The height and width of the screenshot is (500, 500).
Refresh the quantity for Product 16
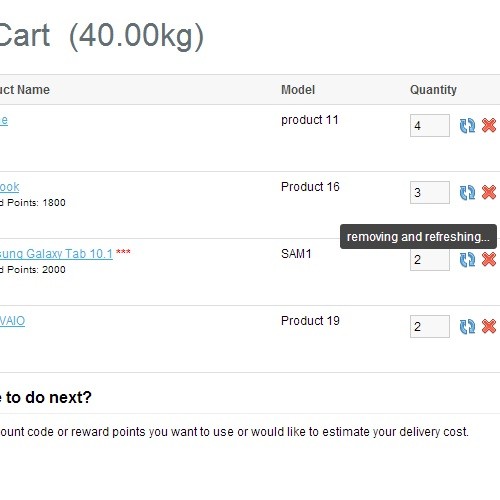click(467, 193)
